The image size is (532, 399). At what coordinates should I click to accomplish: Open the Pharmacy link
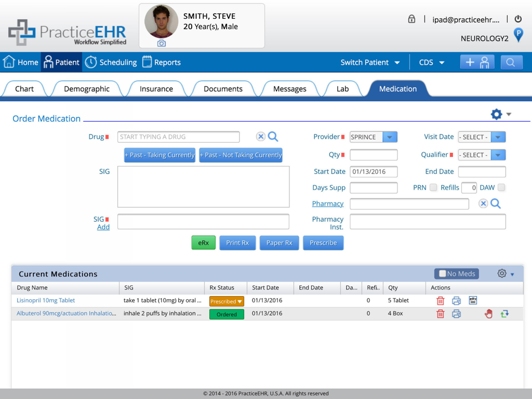pyautogui.click(x=327, y=204)
